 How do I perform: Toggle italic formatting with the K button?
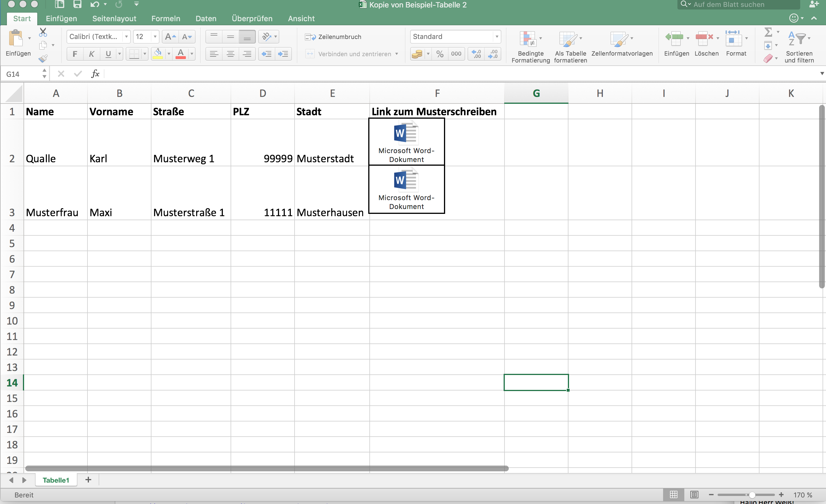point(91,54)
